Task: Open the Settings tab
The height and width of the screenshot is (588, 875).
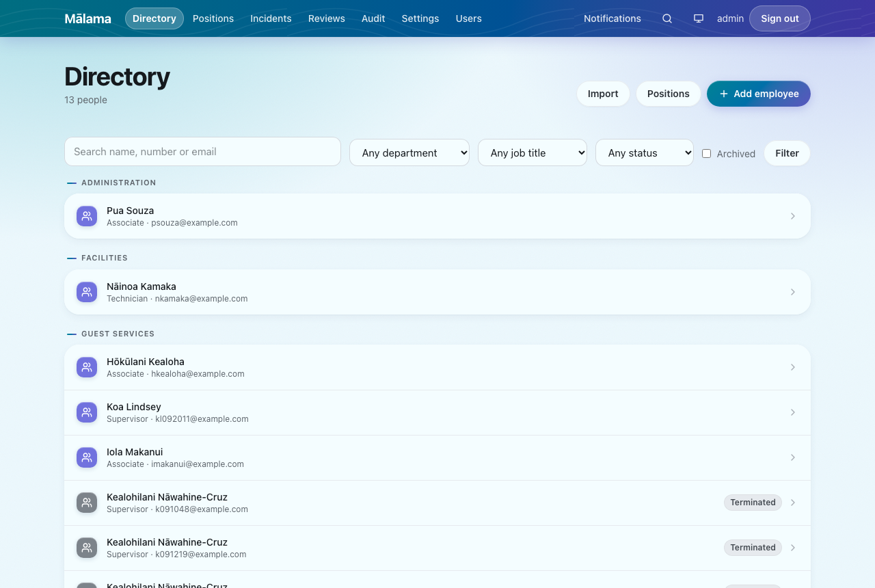Action: tap(420, 18)
